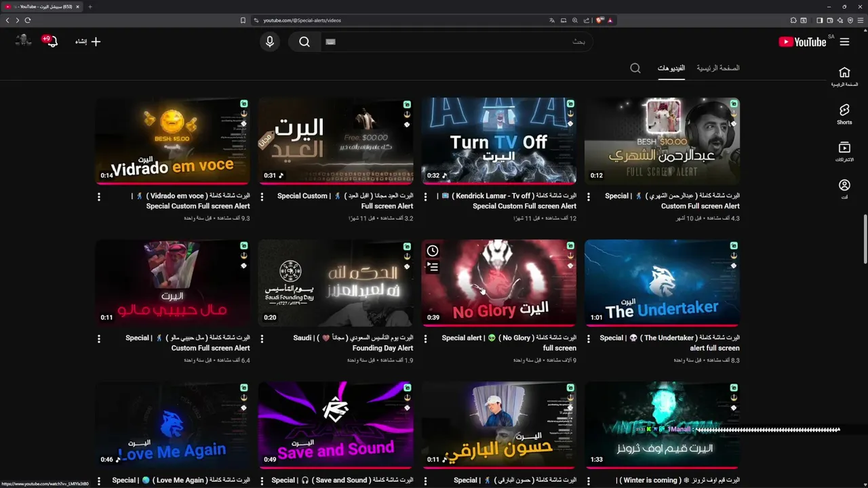Play the اليرت قيم اوف ثرونز thumbnail
This screenshot has height=488, width=868.
tap(663, 425)
